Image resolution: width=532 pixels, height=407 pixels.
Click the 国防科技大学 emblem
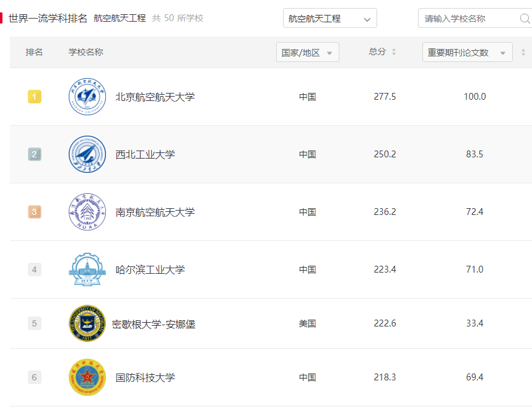(87, 377)
